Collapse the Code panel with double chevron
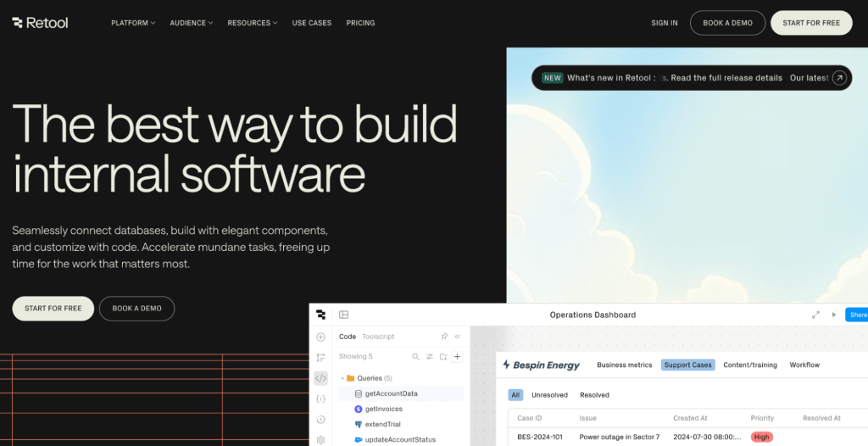868x446 pixels. click(457, 337)
